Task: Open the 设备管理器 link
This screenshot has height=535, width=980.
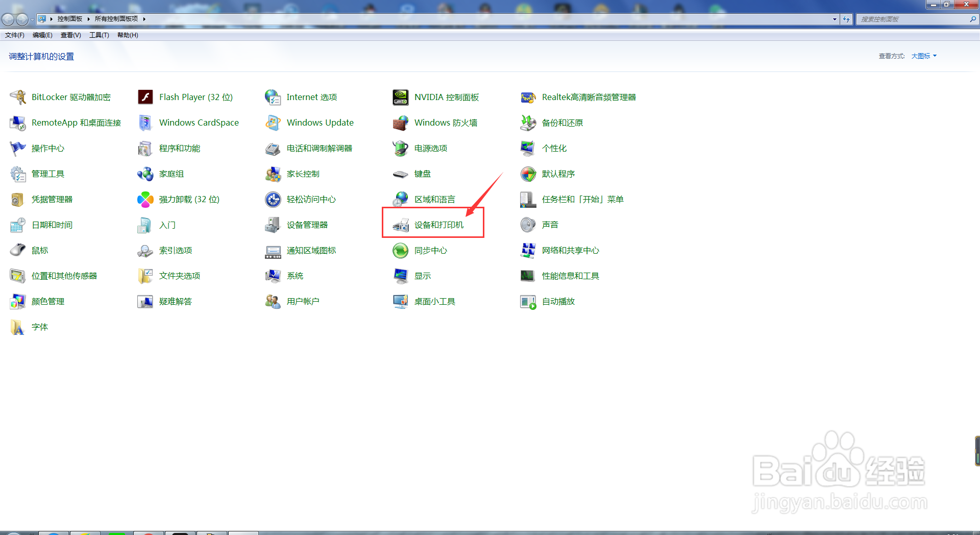Action: tap(307, 225)
